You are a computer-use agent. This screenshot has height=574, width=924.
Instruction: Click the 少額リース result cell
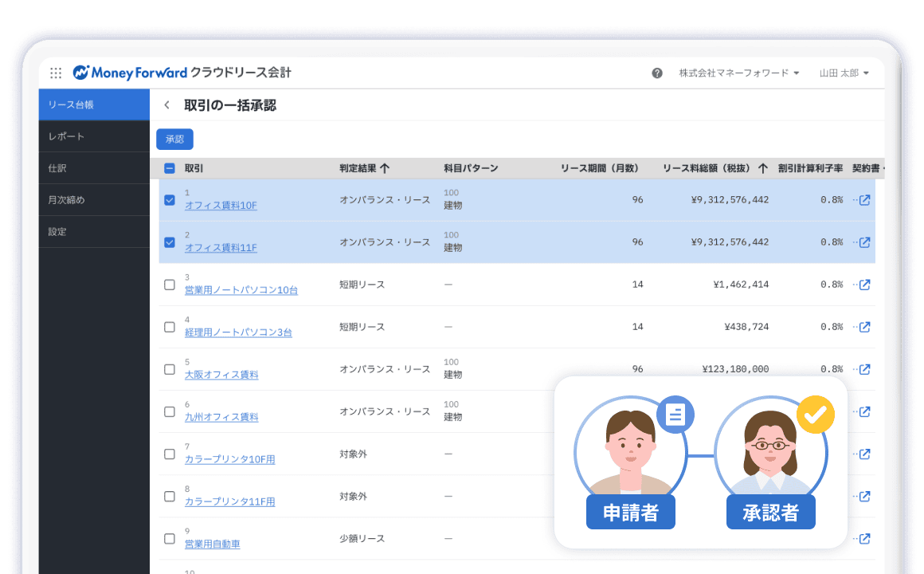[362, 539]
